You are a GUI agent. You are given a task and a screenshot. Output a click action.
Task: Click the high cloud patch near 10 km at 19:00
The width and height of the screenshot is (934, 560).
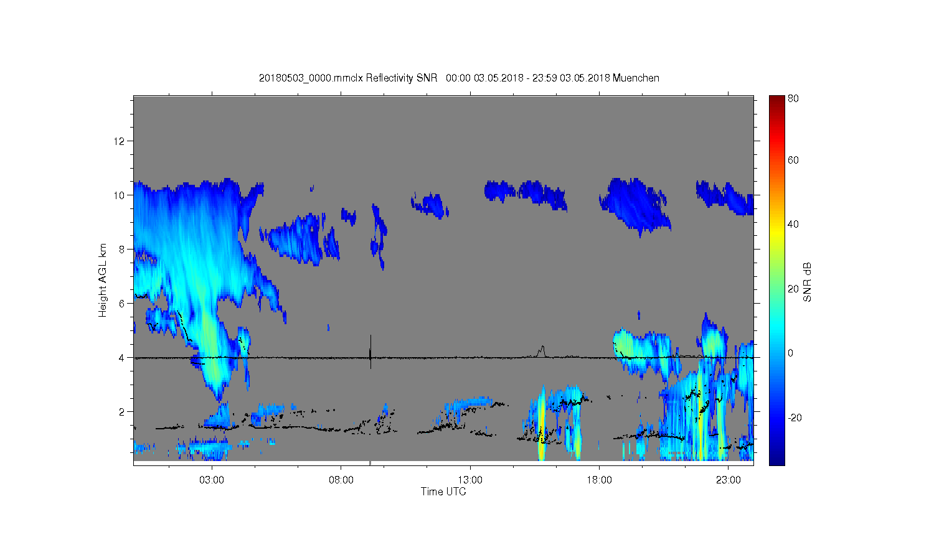click(x=635, y=205)
